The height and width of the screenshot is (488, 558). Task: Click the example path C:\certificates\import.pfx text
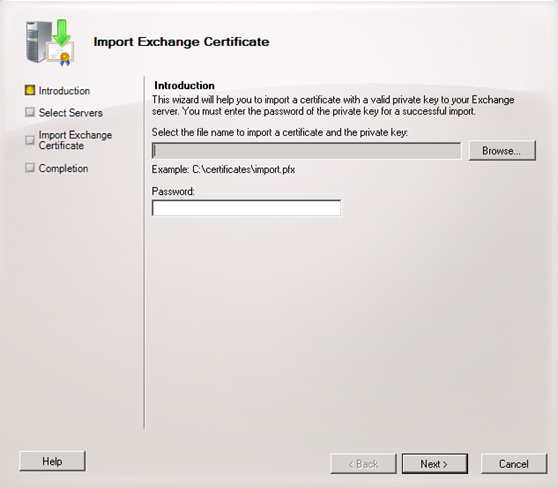click(244, 169)
